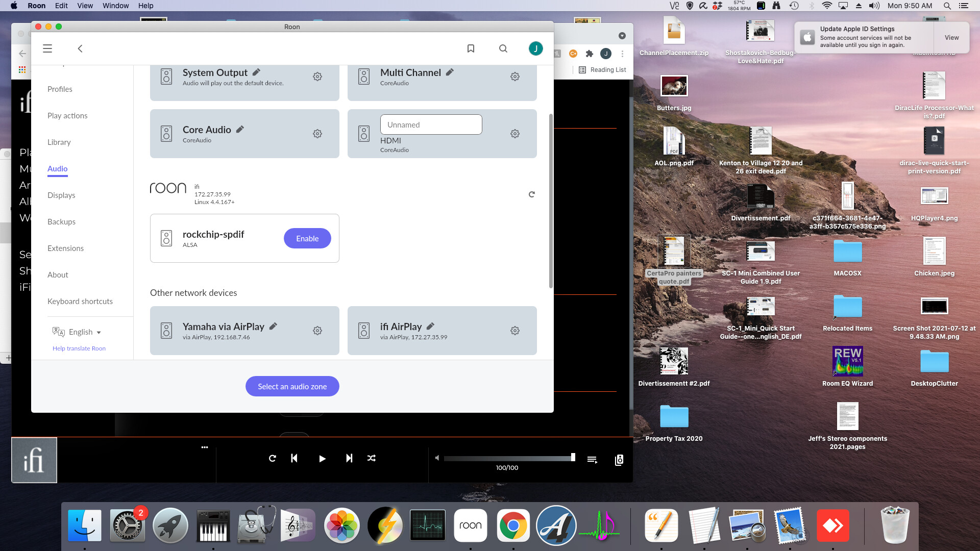Open System Output settings gear
The width and height of the screenshot is (980, 551).
(317, 77)
